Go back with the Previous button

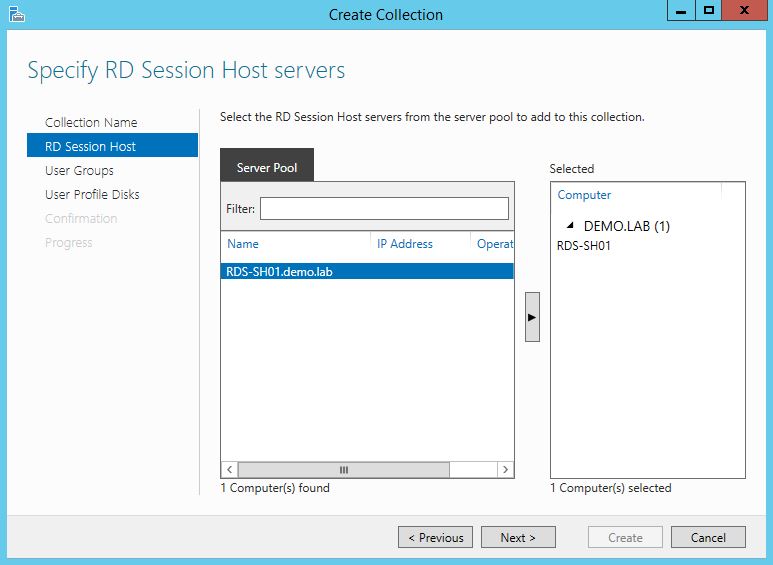[x=436, y=537]
